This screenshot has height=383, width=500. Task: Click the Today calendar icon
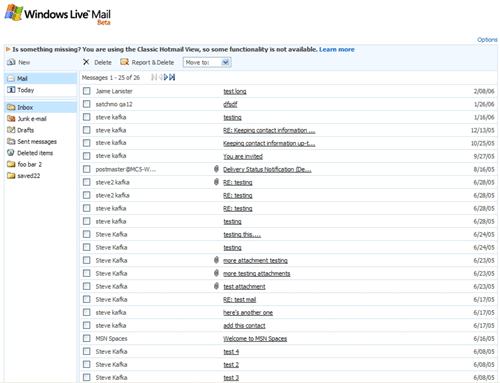click(x=11, y=90)
